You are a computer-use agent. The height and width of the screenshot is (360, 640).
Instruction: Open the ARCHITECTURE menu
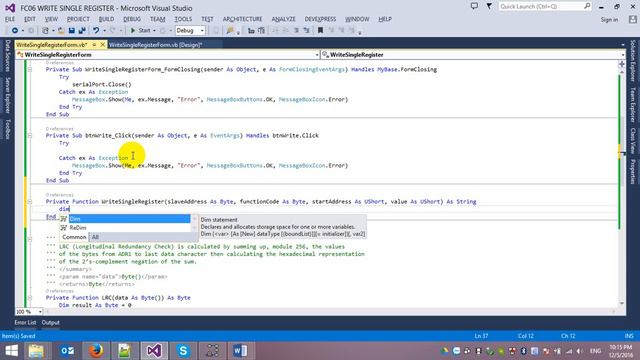click(x=242, y=19)
